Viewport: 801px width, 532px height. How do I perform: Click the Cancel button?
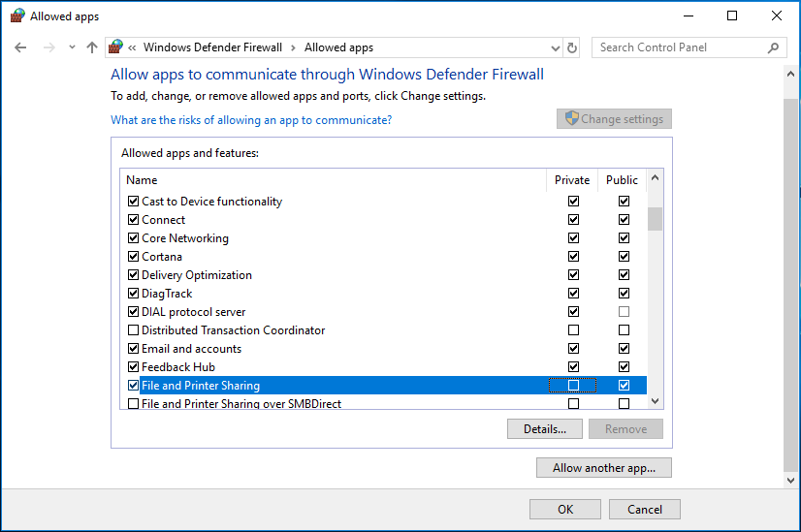click(645, 509)
